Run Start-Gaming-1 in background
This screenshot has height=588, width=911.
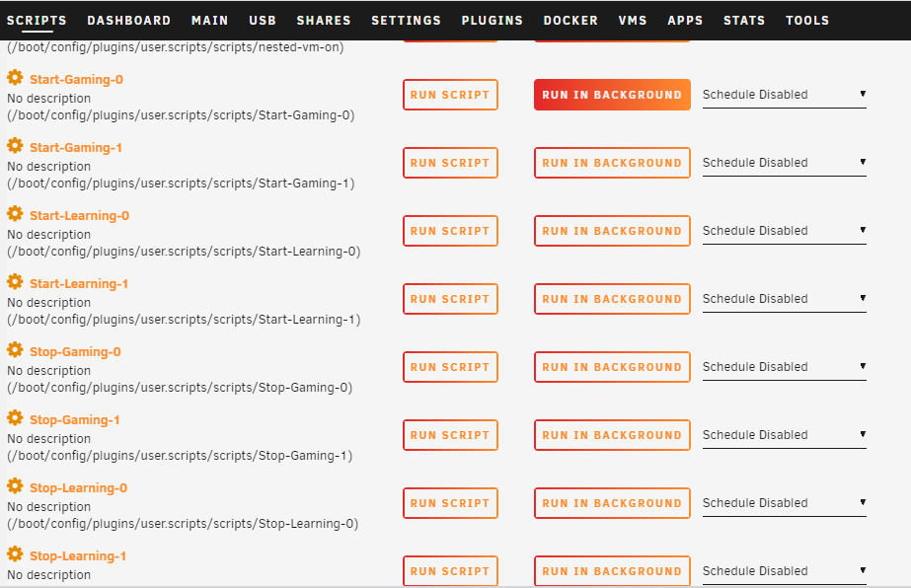click(x=612, y=163)
